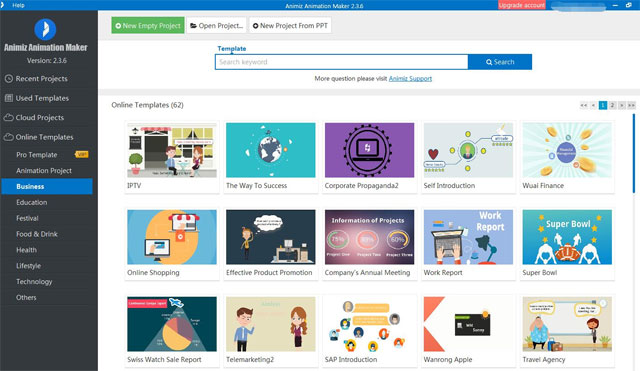The width and height of the screenshot is (640, 371).
Task: Open the IPTV template thumbnail
Action: [172, 150]
